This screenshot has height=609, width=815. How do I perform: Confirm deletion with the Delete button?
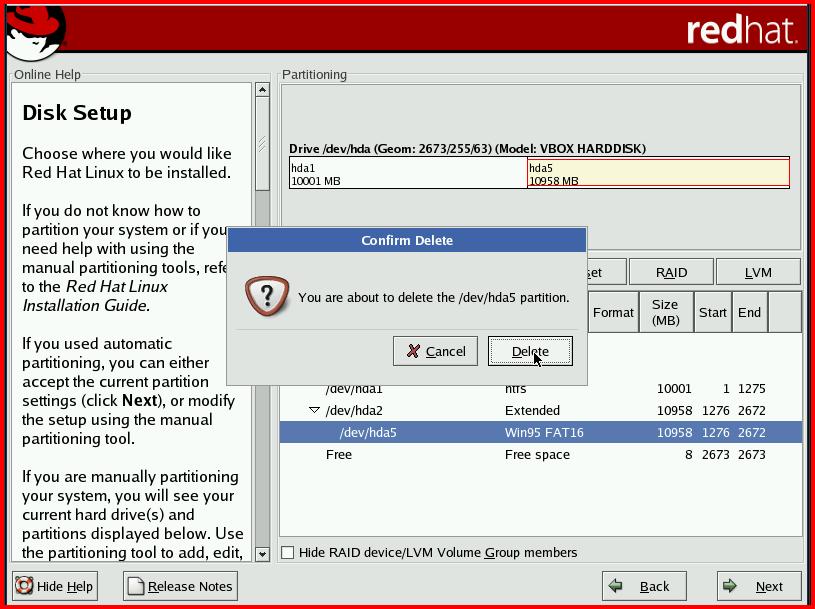tap(530, 351)
